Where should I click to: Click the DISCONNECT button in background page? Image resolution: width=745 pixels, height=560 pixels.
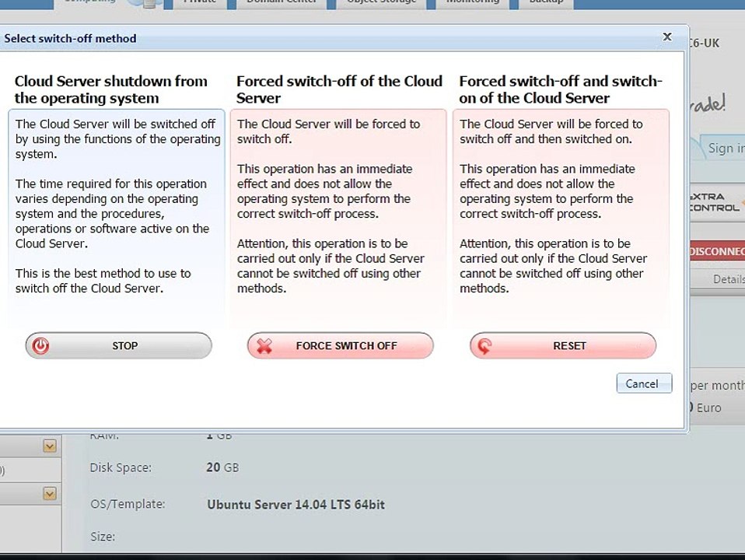click(717, 251)
